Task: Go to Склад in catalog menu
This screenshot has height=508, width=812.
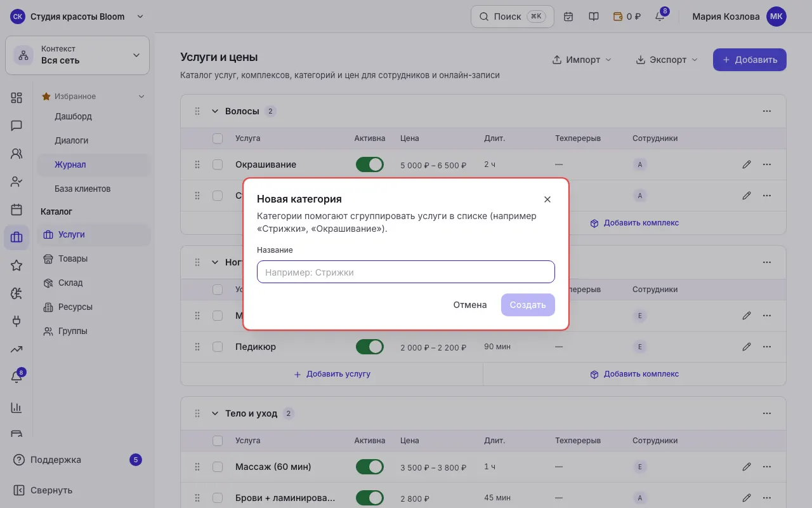Action: (94, 283)
